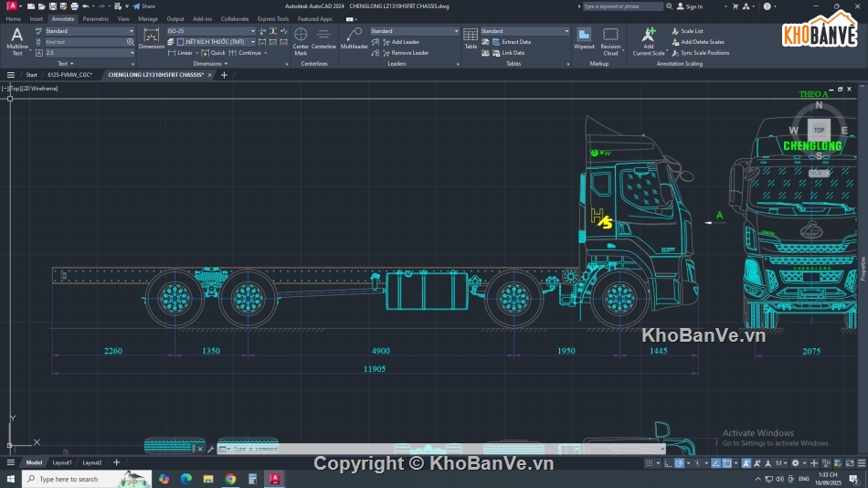Click the Find text input field
The width and height of the screenshot is (868, 488).
[85, 42]
